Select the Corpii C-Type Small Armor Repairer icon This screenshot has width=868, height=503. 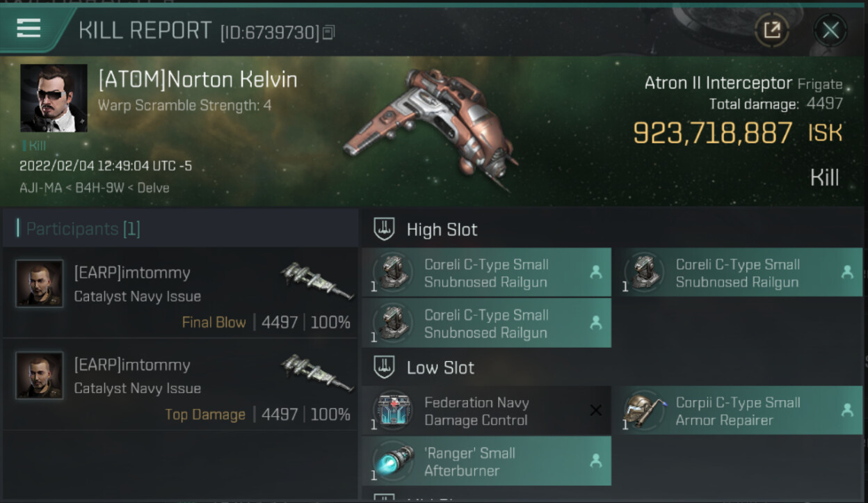(x=643, y=411)
